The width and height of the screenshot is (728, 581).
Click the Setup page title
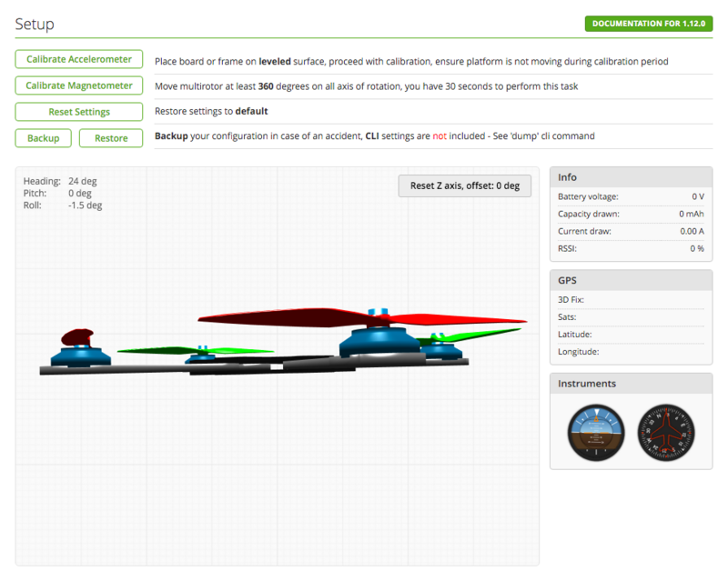tap(34, 24)
